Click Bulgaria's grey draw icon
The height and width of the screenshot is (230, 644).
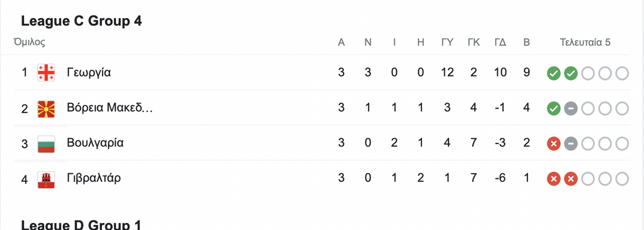570,144
